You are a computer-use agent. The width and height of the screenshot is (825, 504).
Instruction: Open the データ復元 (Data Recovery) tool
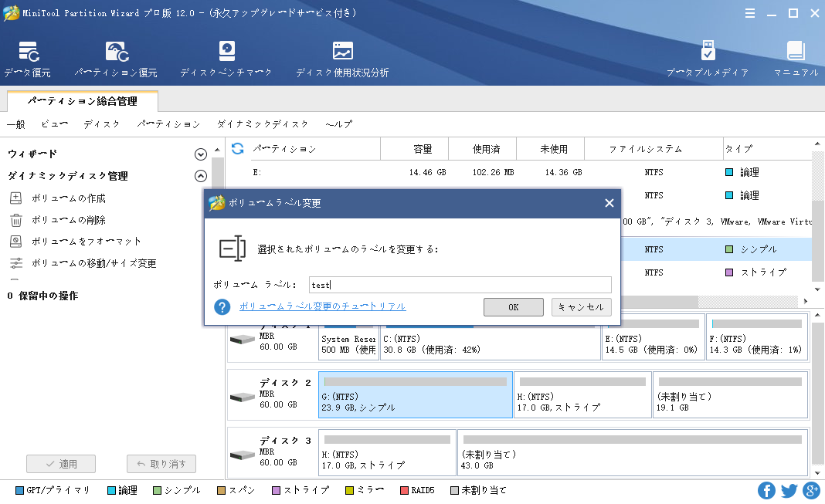[x=28, y=59]
